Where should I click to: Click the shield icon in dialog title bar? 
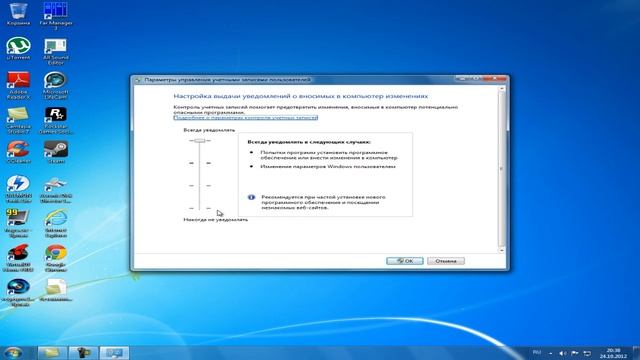(138, 80)
